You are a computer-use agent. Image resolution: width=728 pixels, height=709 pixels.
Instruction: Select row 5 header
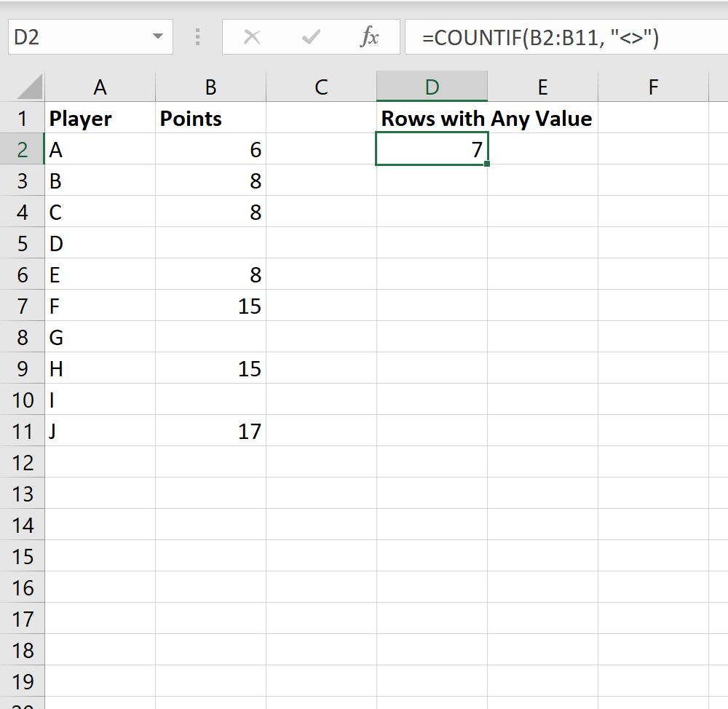point(23,243)
